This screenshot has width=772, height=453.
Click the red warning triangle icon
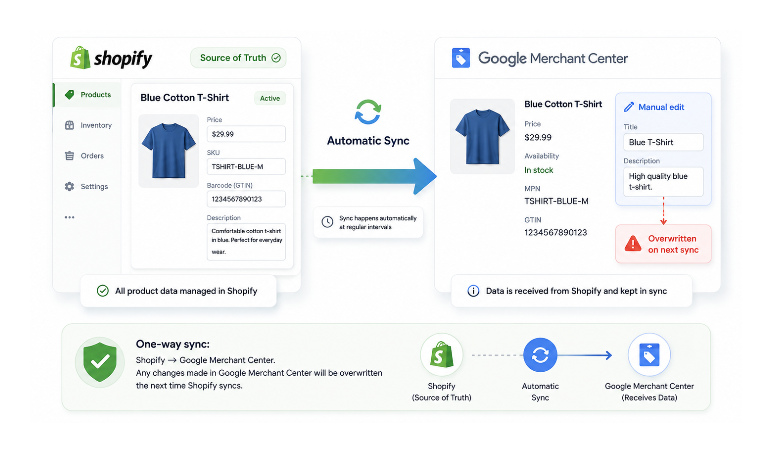(633, 243)
